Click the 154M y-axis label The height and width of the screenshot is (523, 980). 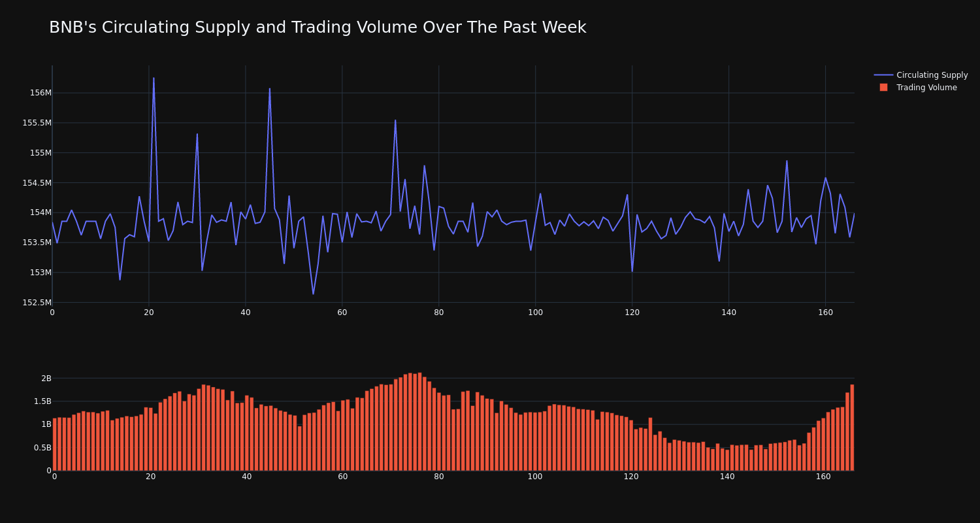[x=41, y=212]
